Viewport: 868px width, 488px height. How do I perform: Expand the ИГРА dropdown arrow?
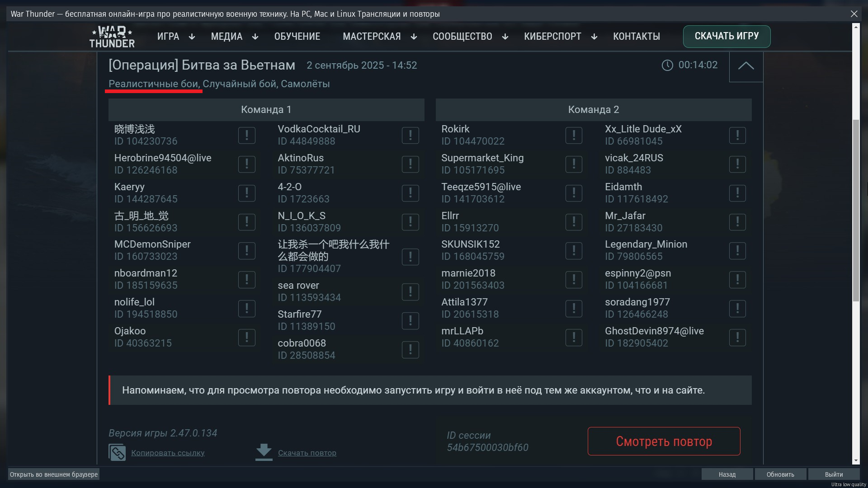click(x=192, y=37)
